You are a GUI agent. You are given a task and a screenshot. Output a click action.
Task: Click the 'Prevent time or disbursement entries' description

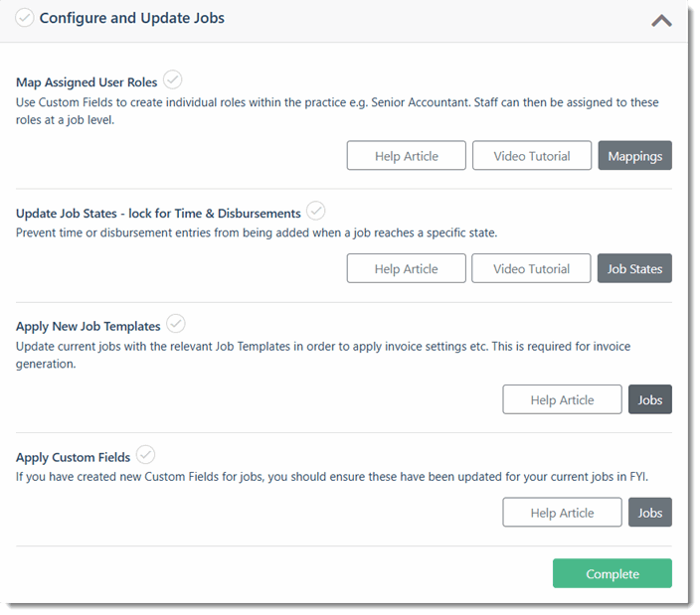coord(257,232)
